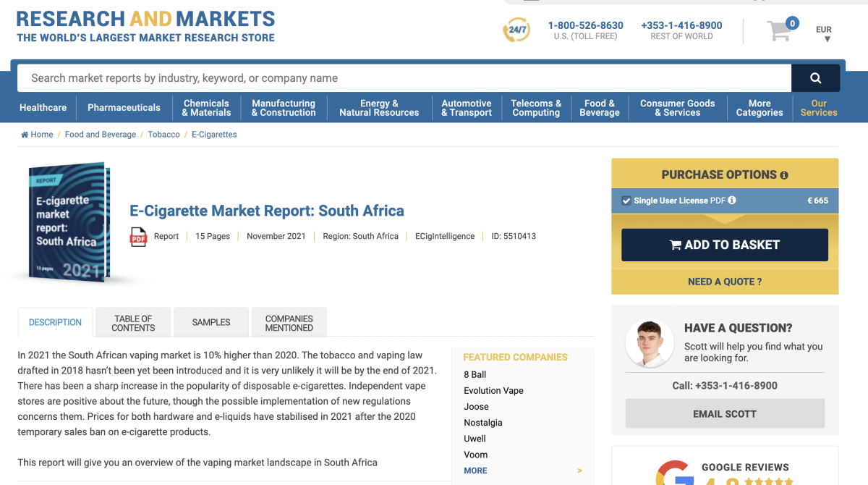Click the PDF report icon
The height and width of the screenshot is (485, 868).
pos(138,237)
